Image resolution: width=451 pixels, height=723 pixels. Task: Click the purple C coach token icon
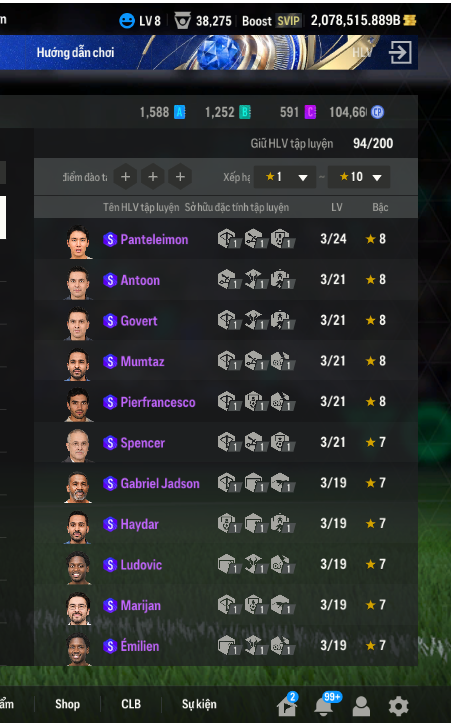[x=310, y=112]
